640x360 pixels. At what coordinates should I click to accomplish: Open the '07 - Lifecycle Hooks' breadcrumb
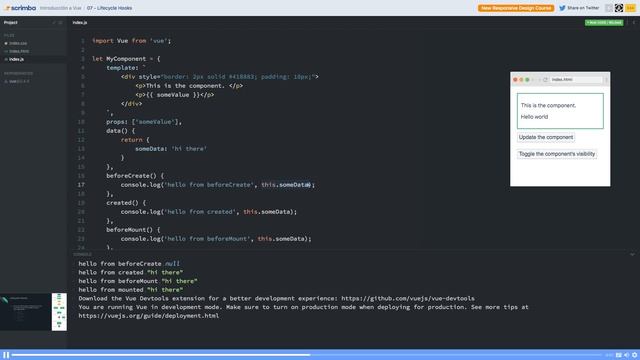(x=109, y=8)
